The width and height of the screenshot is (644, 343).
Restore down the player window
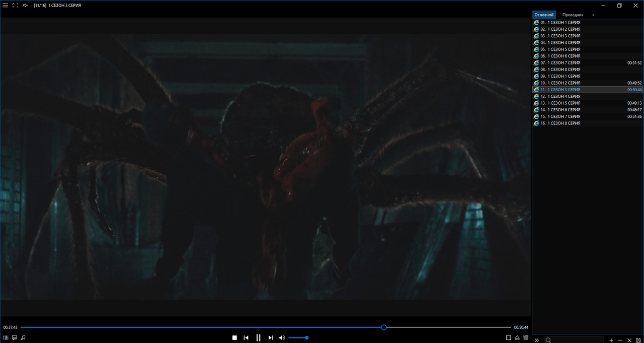(x=619, y=5)
